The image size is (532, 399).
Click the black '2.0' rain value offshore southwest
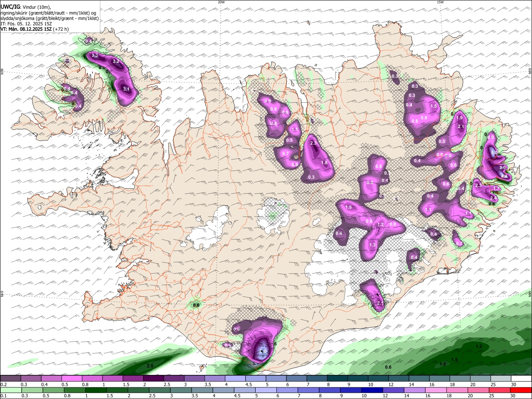pyautogui.click(x=150, y=366)
